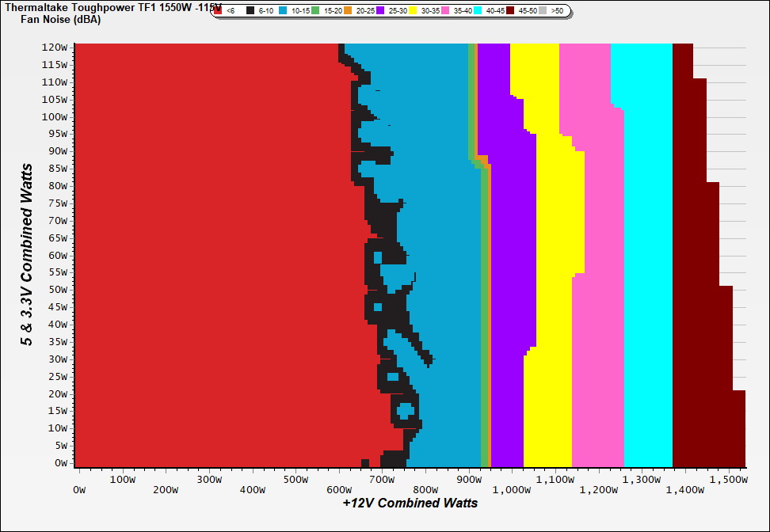The height and width of the screenshot is (532, 770).
Task: Click the red <6 legend swatch
Action: tap(219, 11)
